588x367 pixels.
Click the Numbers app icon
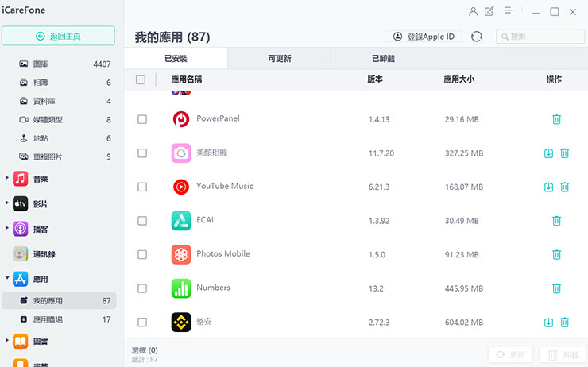(x=181, y=288)
